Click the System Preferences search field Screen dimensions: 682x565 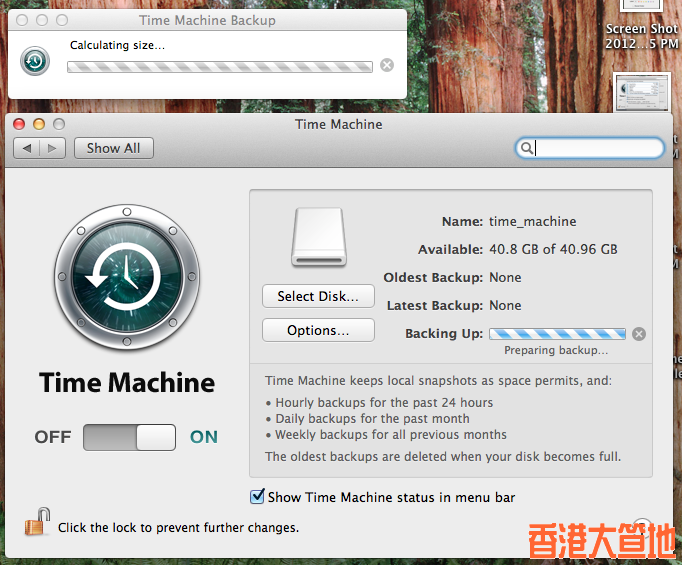click(590, 148)
